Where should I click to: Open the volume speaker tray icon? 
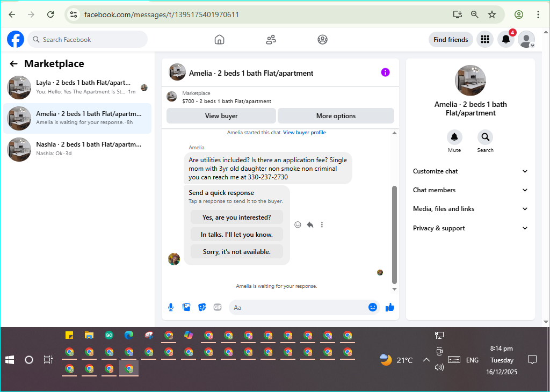coord(439,367)
